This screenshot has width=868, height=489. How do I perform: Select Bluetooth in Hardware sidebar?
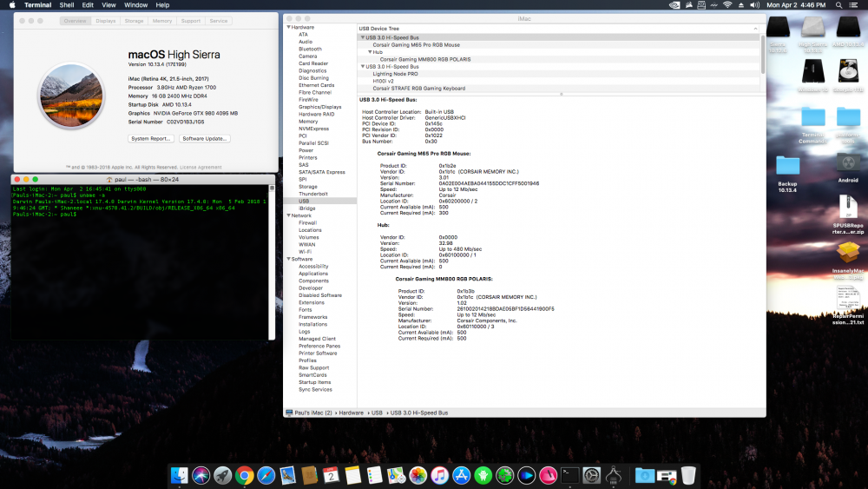pos(310,49)
